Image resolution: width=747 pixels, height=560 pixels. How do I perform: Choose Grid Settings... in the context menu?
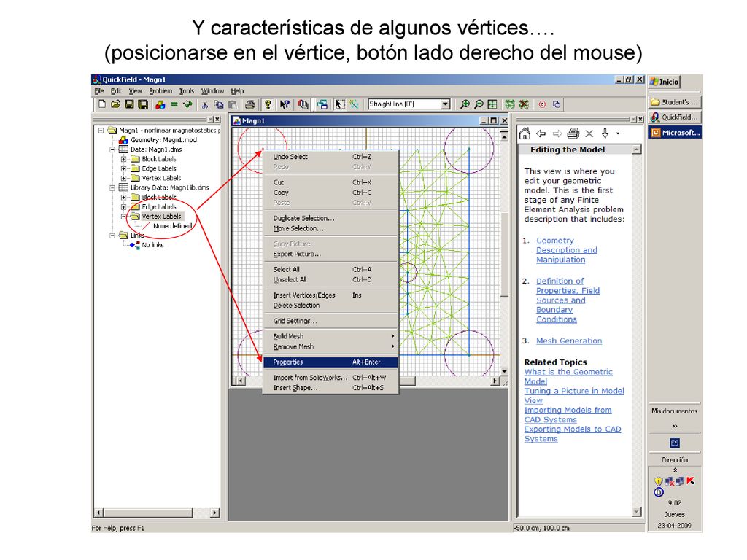(330, 321)
